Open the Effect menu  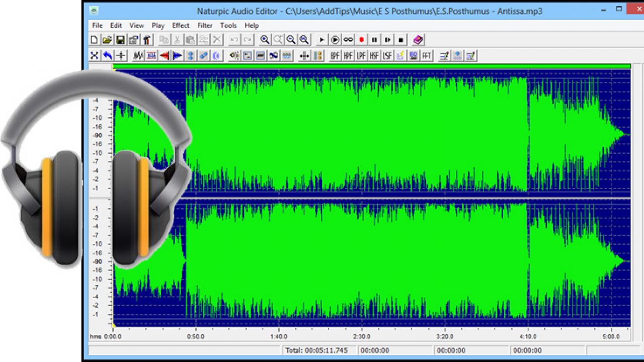click(181, 26)
